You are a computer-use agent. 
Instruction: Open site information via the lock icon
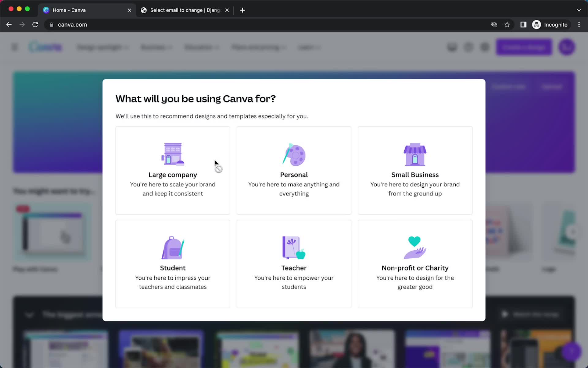tap(51, 24)
